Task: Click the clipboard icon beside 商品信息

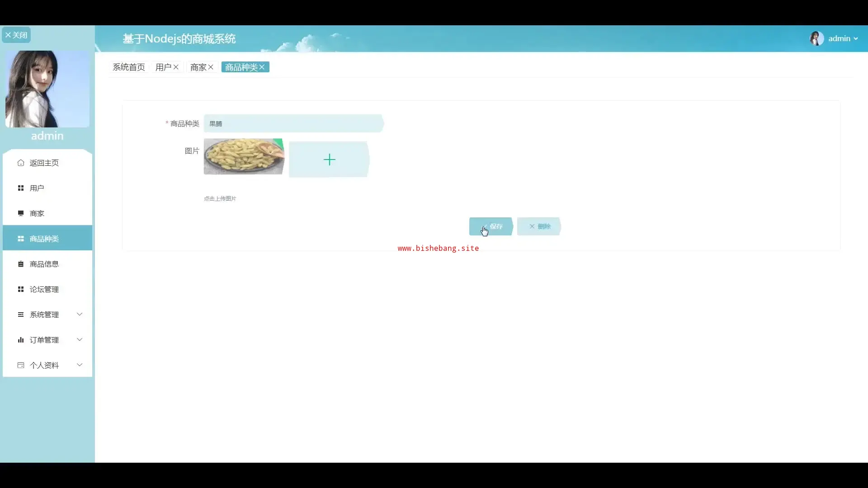Action: (21, 264)
